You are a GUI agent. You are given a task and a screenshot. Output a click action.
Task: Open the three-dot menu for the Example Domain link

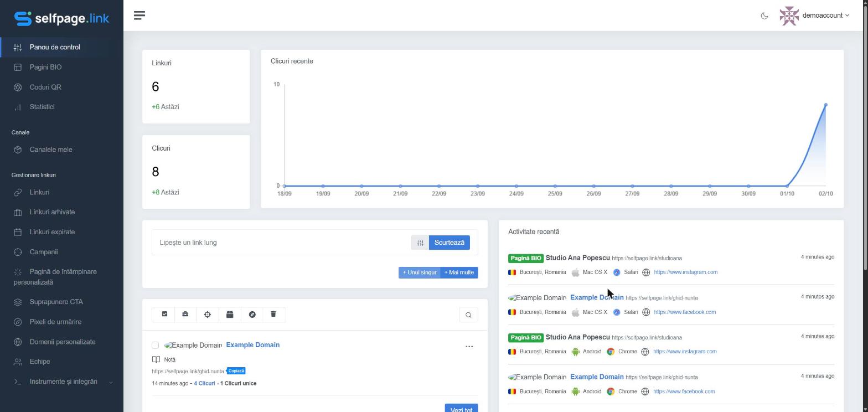(469, 347)
